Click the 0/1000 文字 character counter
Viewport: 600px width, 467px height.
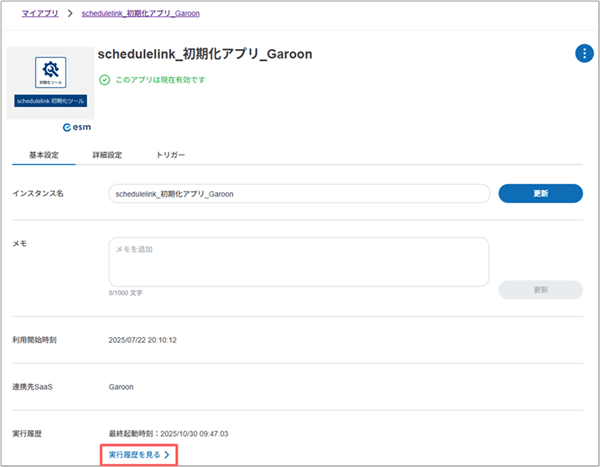(126, 294)
